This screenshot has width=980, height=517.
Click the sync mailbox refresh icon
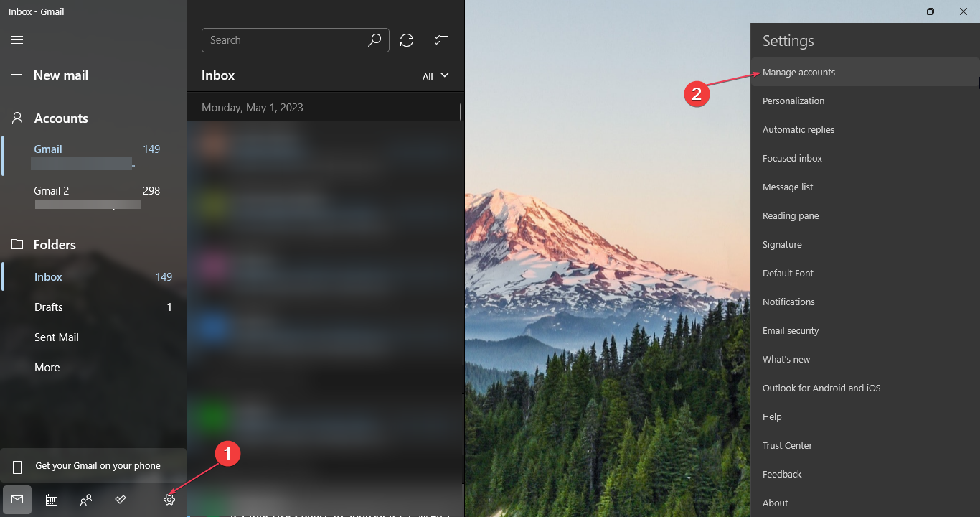point(407,40)
